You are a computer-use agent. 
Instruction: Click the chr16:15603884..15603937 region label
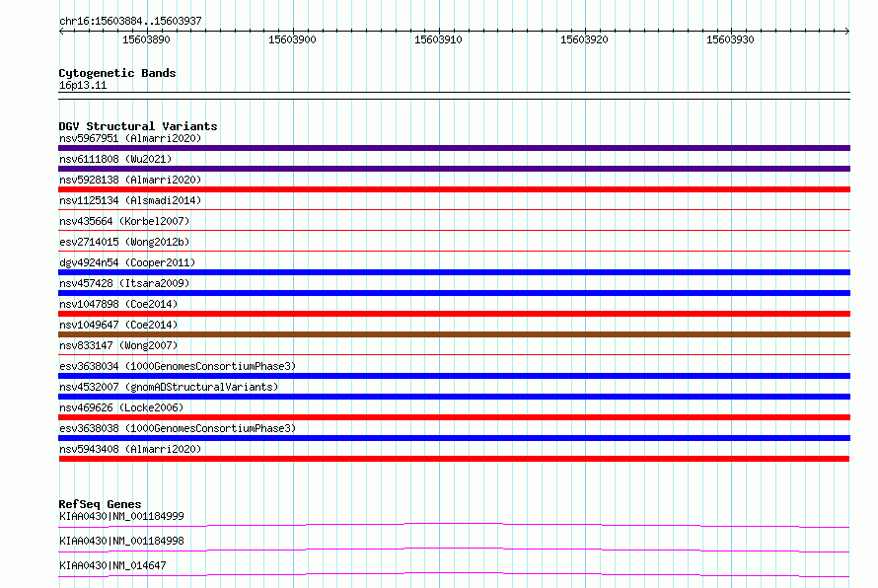(130, 21)
